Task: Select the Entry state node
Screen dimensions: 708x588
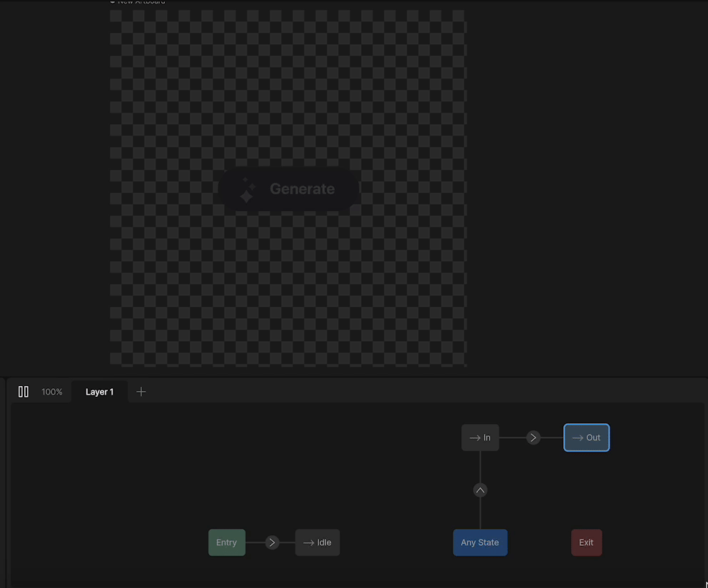Action: (x=227, y=542)
